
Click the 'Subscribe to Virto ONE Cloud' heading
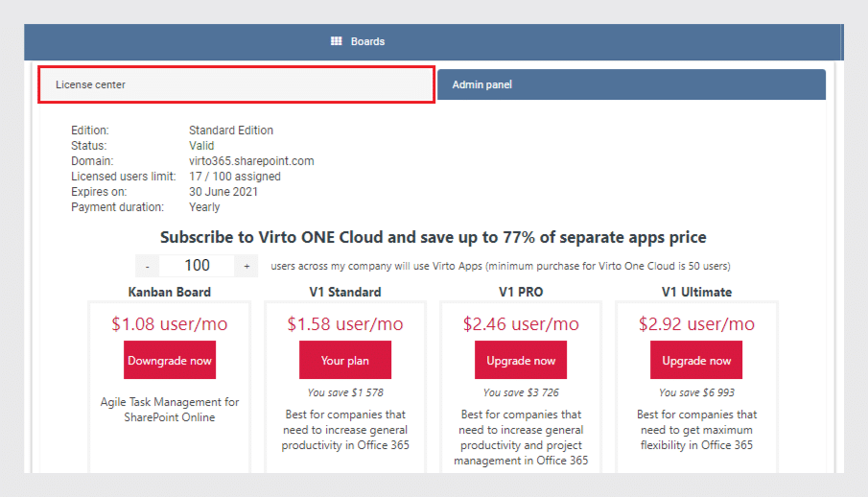pos(433,237)
